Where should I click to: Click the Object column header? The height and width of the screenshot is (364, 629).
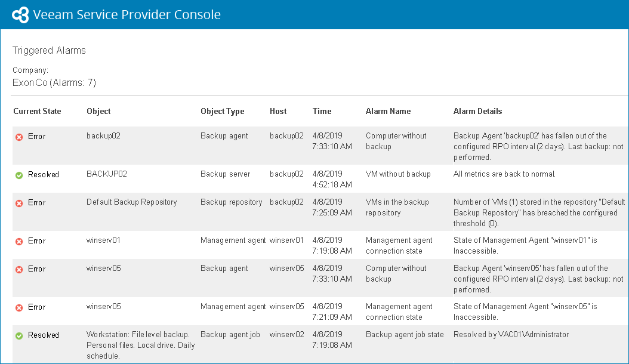tap(98, 112)
